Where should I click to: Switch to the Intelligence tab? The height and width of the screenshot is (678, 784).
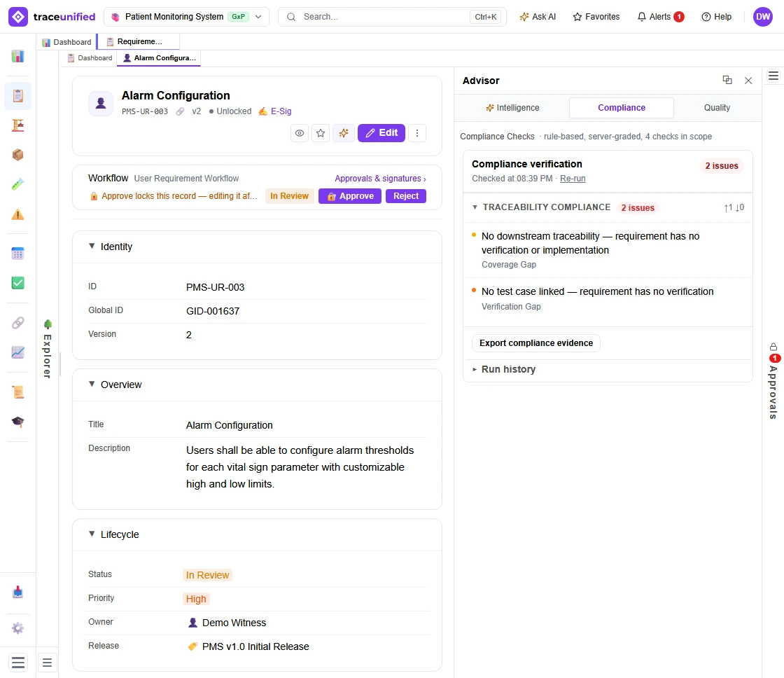(x=512, y=108)
